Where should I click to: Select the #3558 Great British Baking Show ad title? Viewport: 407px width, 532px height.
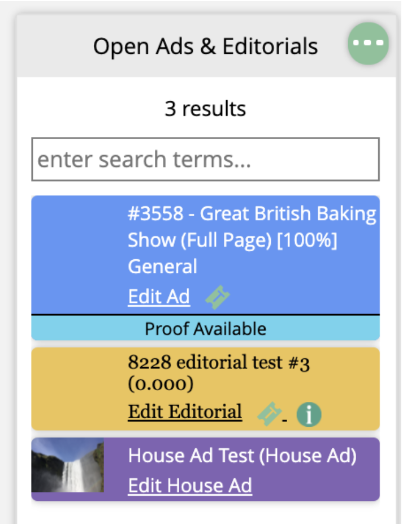pyautogui.click(x=252, y=226)
